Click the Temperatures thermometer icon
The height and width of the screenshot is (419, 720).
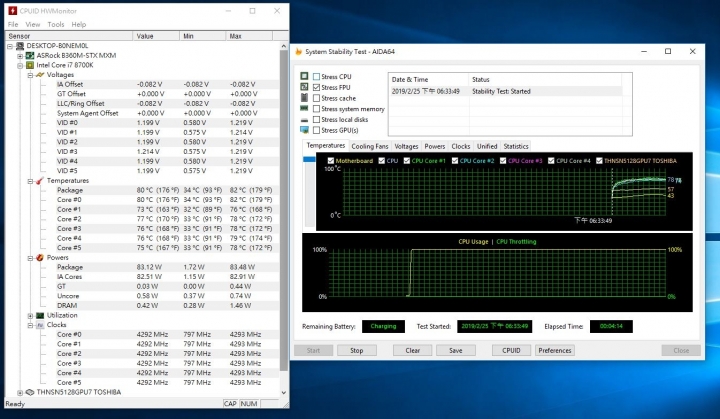40,181
